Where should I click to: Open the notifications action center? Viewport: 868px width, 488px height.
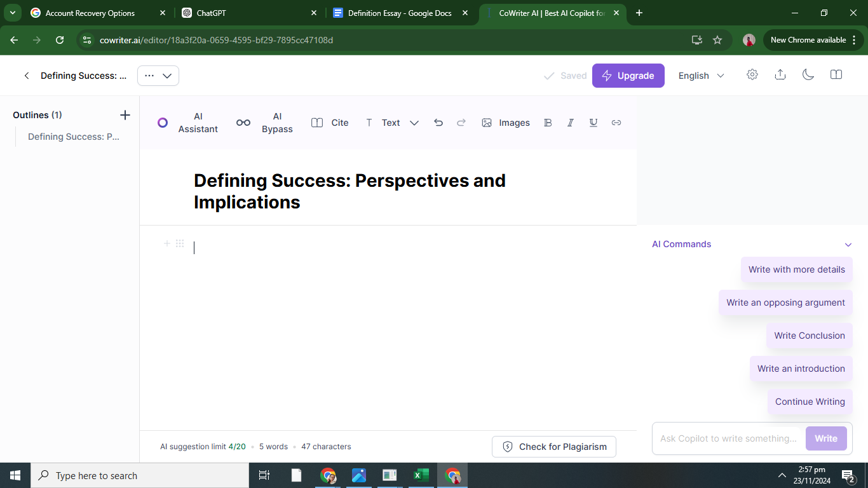point(848,475)
